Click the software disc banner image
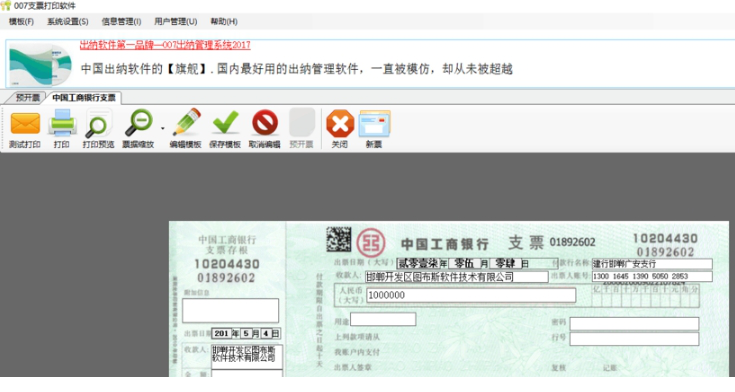Screen dimensions: 735x392 tap(40, 65)
